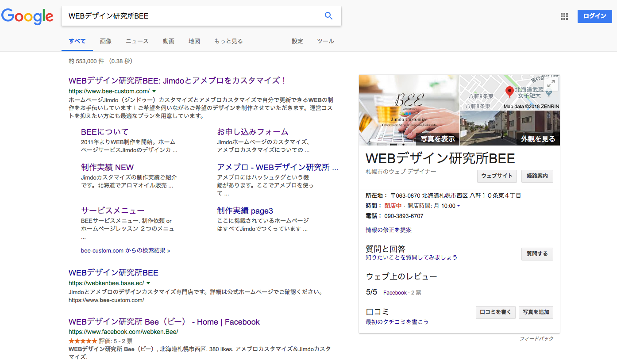
Task: Click the 口コミを書く button
Action: [496, 312]
